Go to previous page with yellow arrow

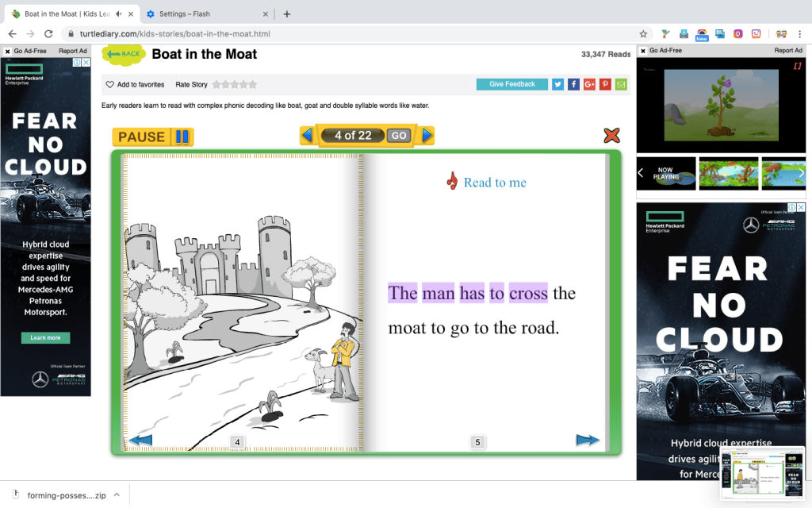pos(307,136)
